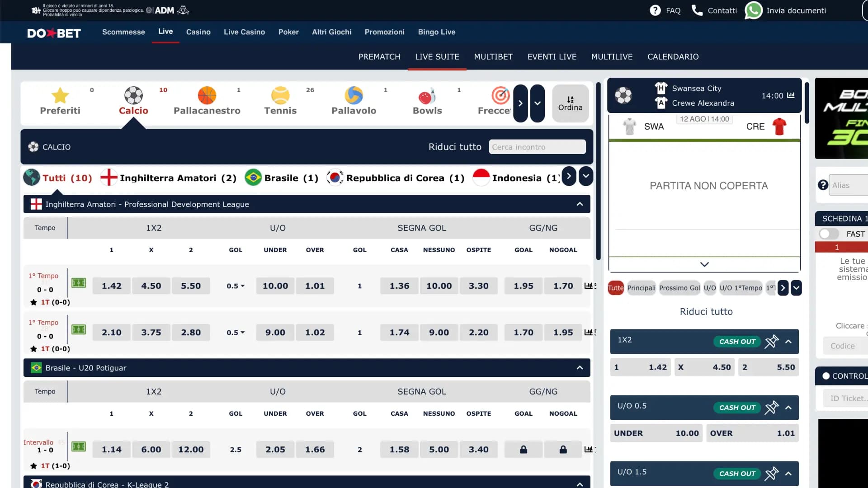Toggle the FAST schedina switch

pos(829,234)
